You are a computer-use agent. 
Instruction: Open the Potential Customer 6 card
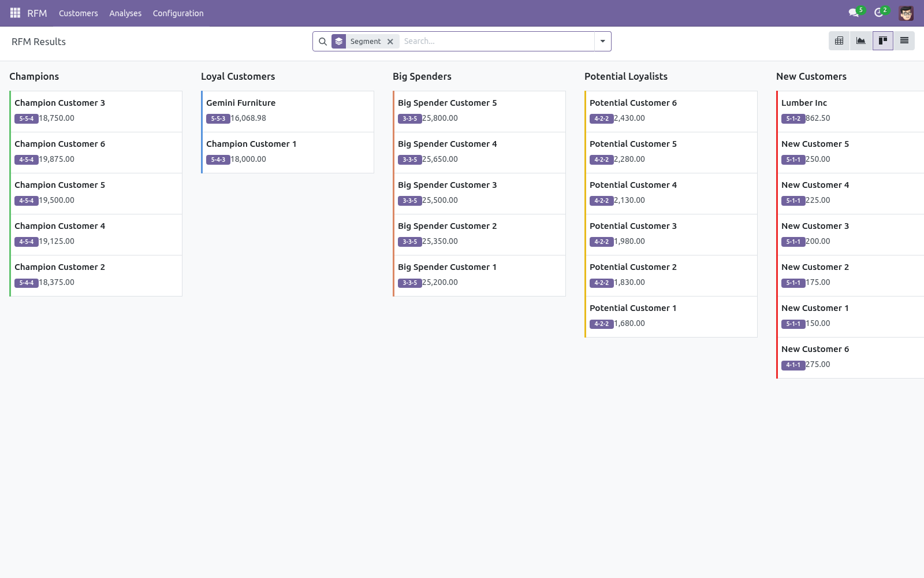(x=671, y=112)
